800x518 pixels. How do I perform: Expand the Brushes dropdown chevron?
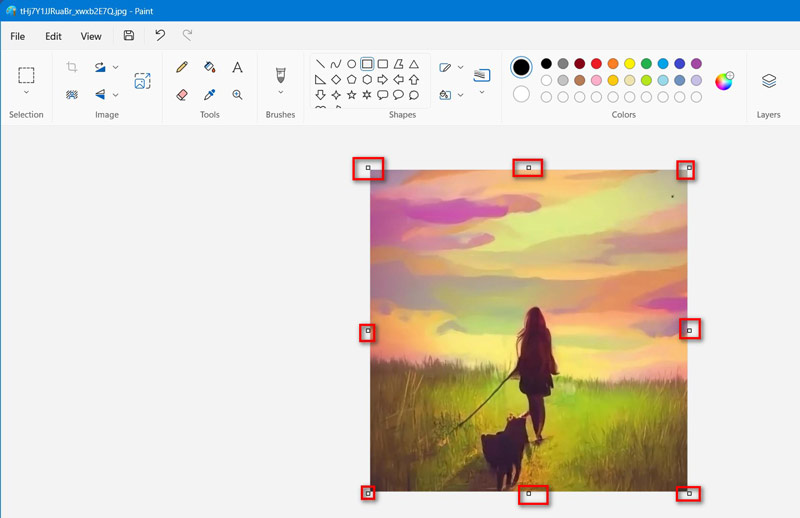point(281,92)
